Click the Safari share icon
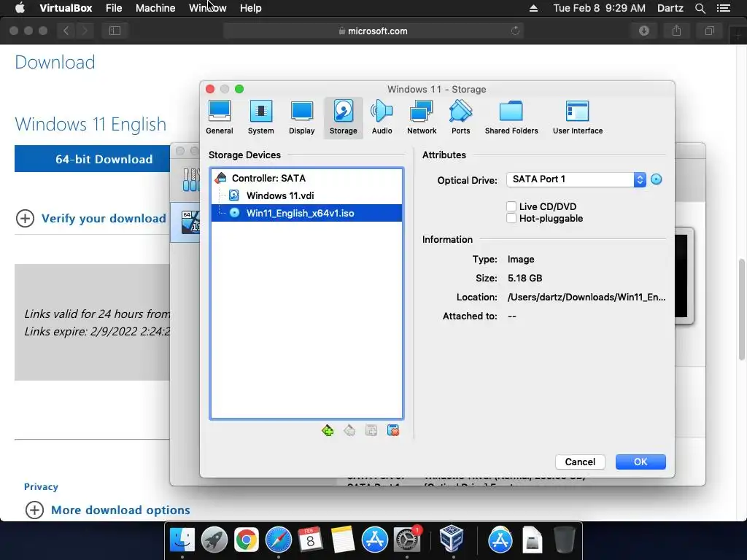Viewport: 747px width, 560px height. (676, 31)
